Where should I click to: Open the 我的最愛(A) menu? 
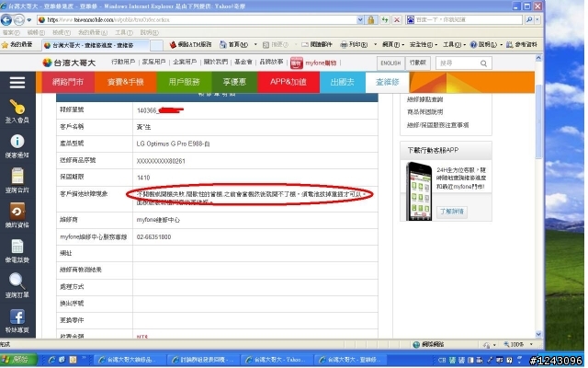[x=93, y=33]
